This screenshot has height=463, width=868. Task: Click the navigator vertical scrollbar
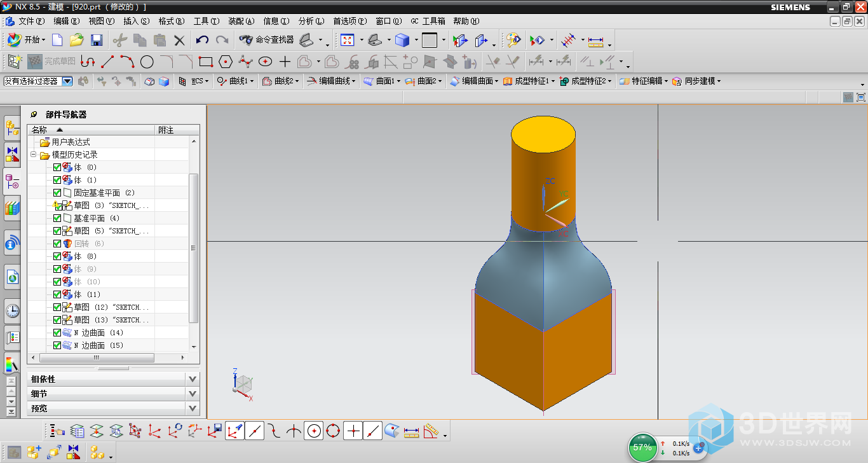pyautogui.click(x=194, y=247)
